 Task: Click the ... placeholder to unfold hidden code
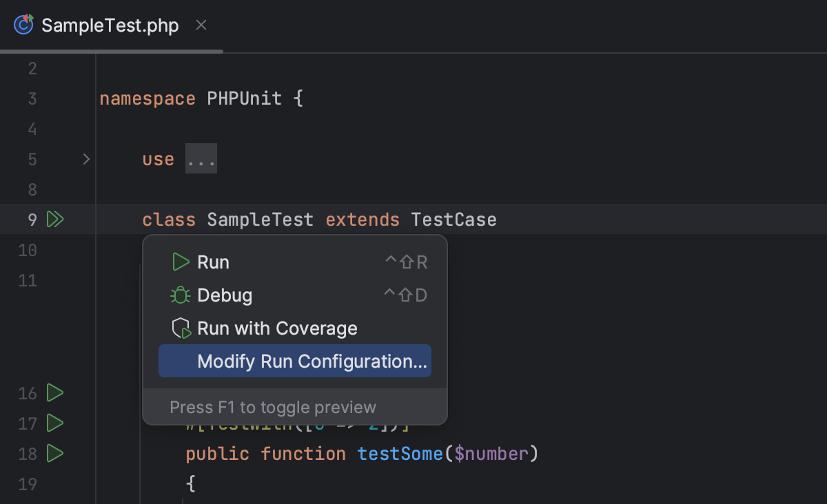tap(201, 159)
